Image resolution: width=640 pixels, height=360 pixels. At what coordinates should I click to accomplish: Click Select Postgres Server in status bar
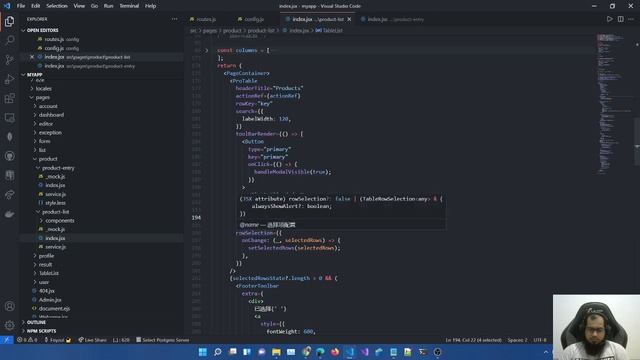pyautogui.click(x=162, y=340)
